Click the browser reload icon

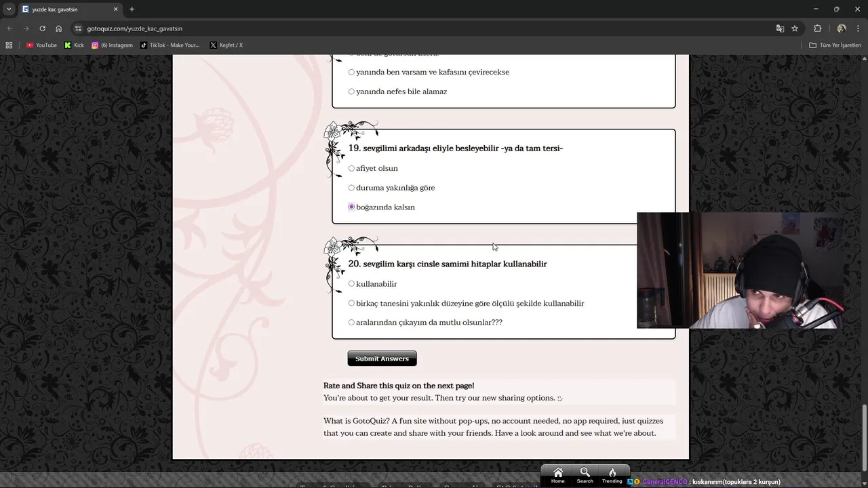click(x=42, y=28)
